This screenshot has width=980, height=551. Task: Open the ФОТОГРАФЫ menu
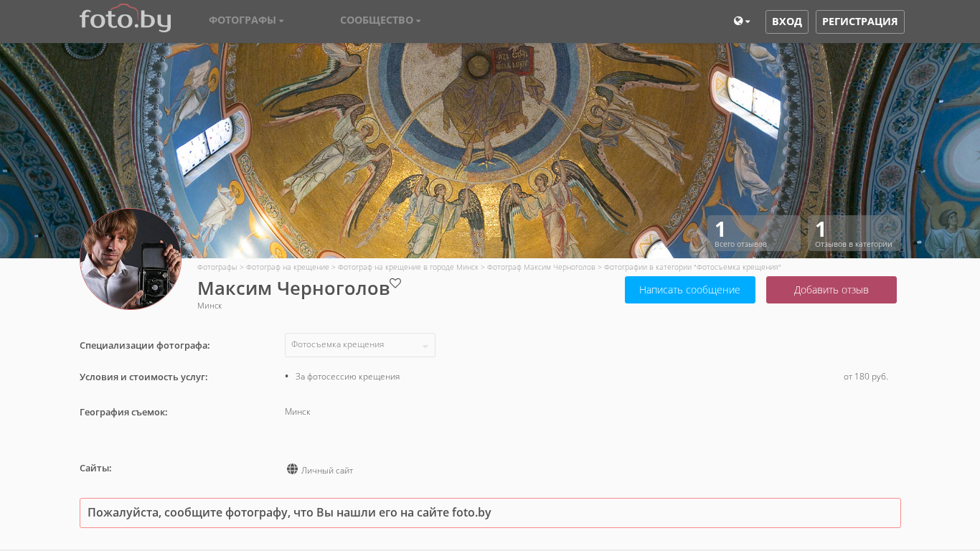(246, 20)
